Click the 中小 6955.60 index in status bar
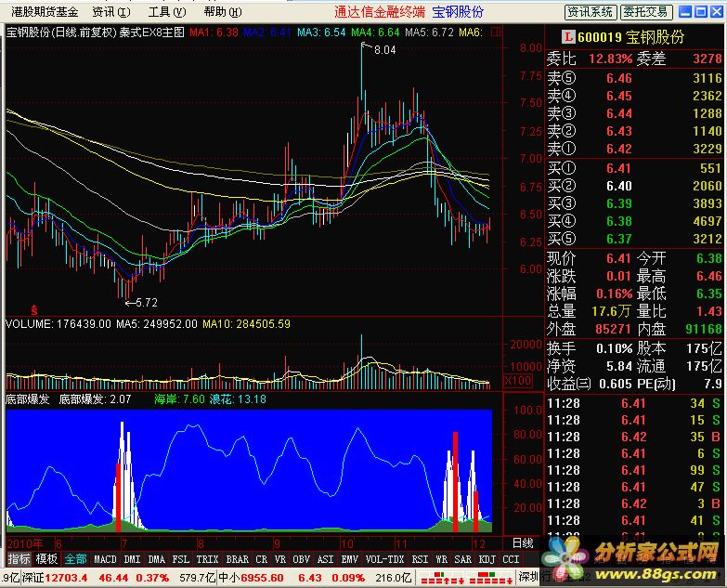This screenshot has height=588, width=727. coord(251,578)
